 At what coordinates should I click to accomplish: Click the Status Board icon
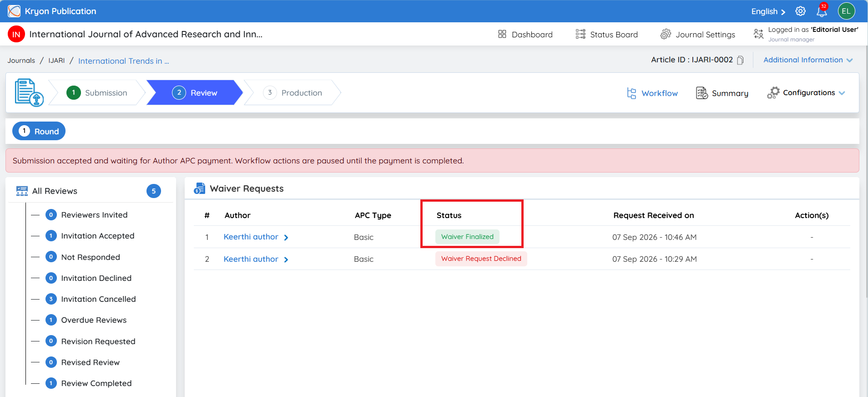580,34
